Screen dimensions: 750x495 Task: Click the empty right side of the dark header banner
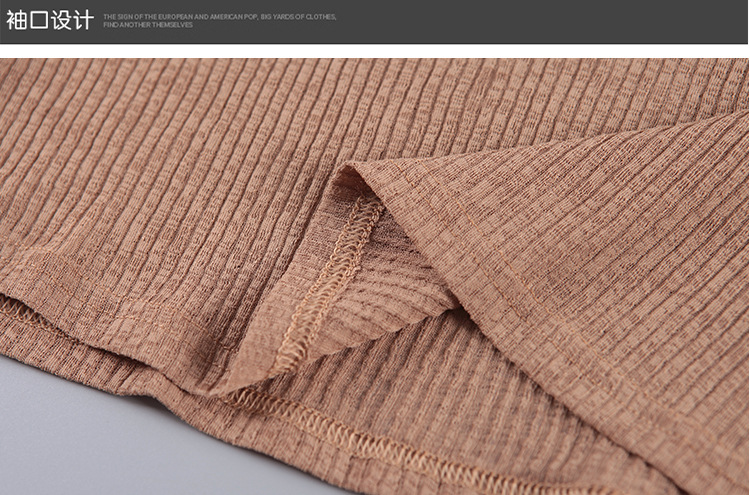tap(560, 21)
